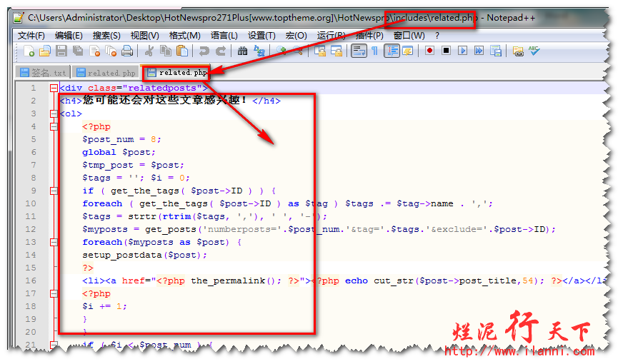The height and width of the screenshot is (364, 623).
Task: Open the ? help menu
Action: [437, 36]
